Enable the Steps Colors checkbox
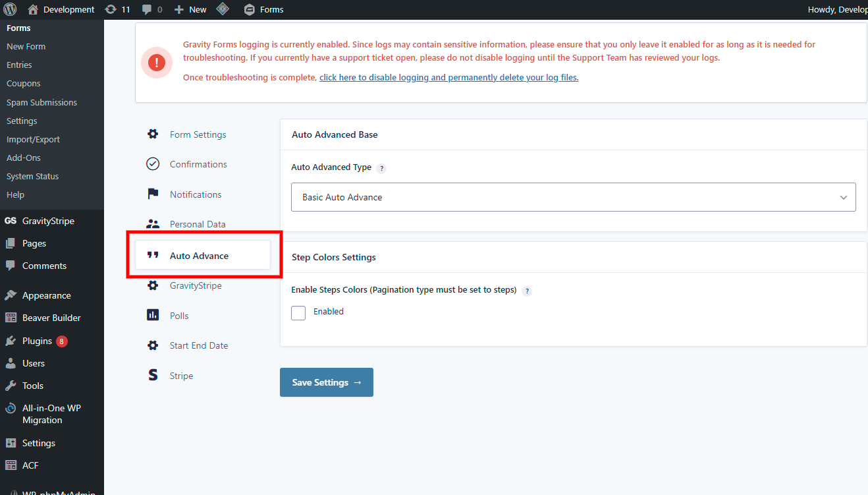The width and height of the screenshot is (868, 495). (298, 312)
